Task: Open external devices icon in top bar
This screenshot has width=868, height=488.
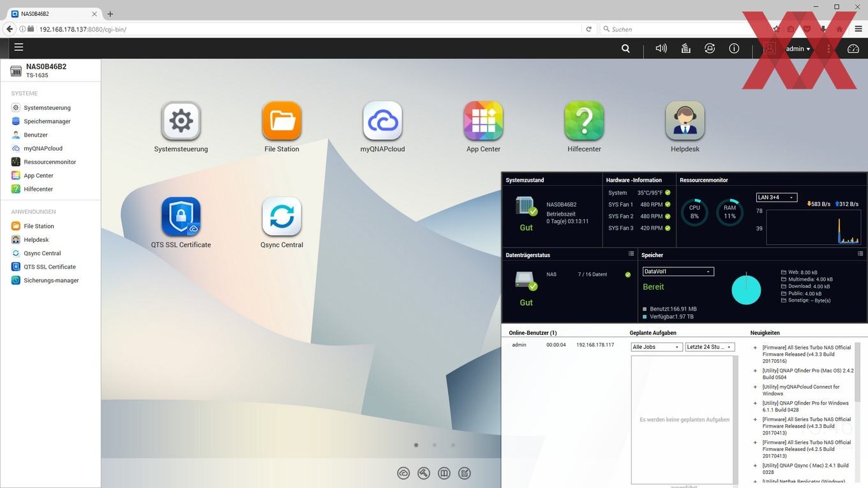Action: pyautogui.click(x=710, y=48)
